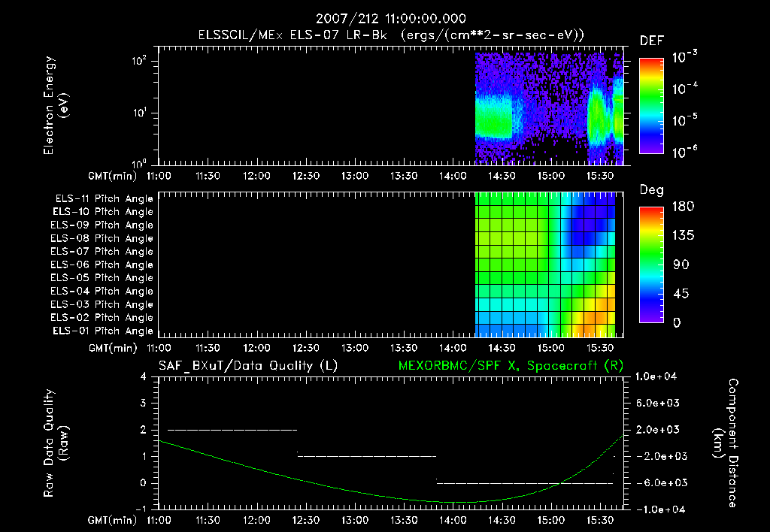Click the 'ELS-06 Pitch Angle' row label
Image resolution: width=770 pixels, height=532 pixels.
pos(102,265)
